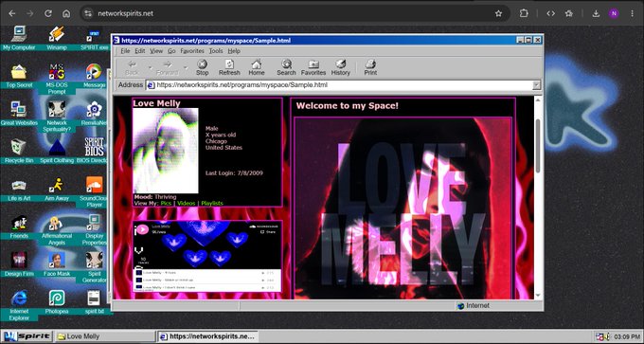Click the Forward toolbar button
The height and width of the screenshot is (344, 644).
coord(168,68)
